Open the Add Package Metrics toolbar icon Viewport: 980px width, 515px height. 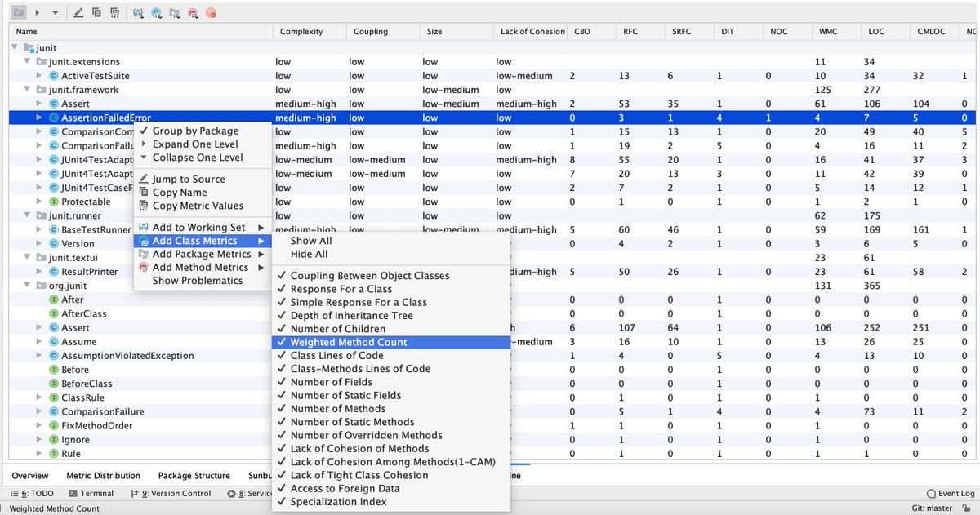(174, 12)
